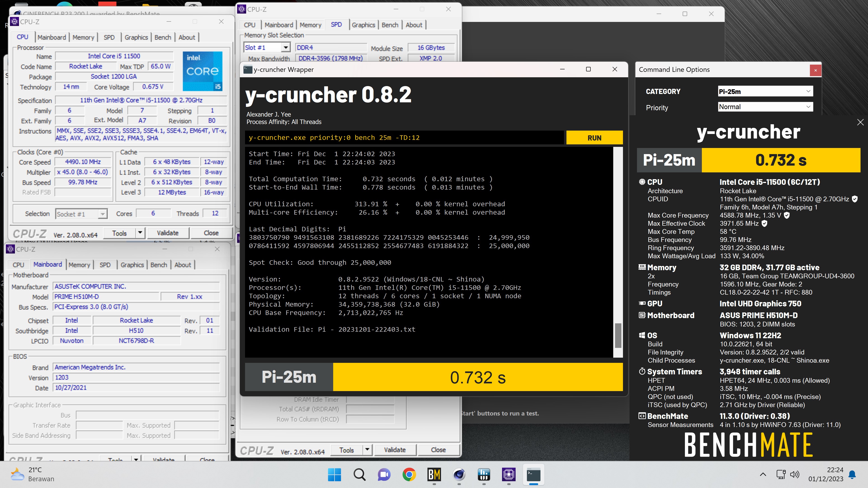This screenshot has height=488, width=868.
Task: Open Bench tab in top-left CPU-Z
Action: coord(163,37)
